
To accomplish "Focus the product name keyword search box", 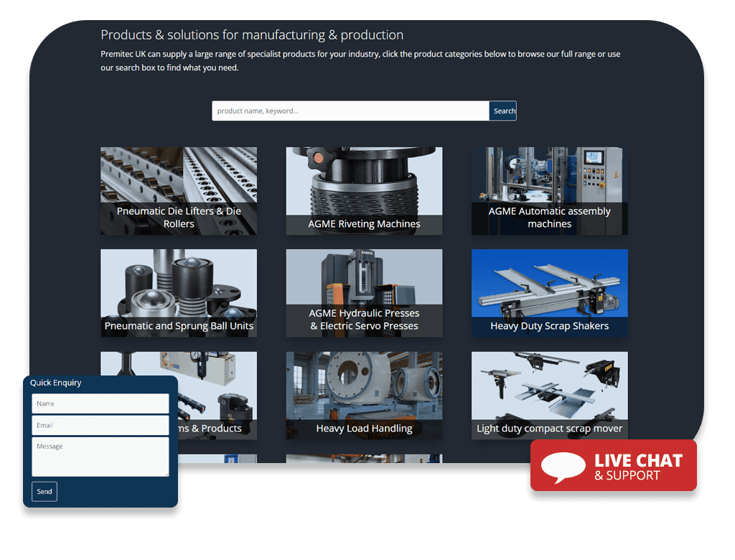I will pyautogui.click(x=350, y=111).
